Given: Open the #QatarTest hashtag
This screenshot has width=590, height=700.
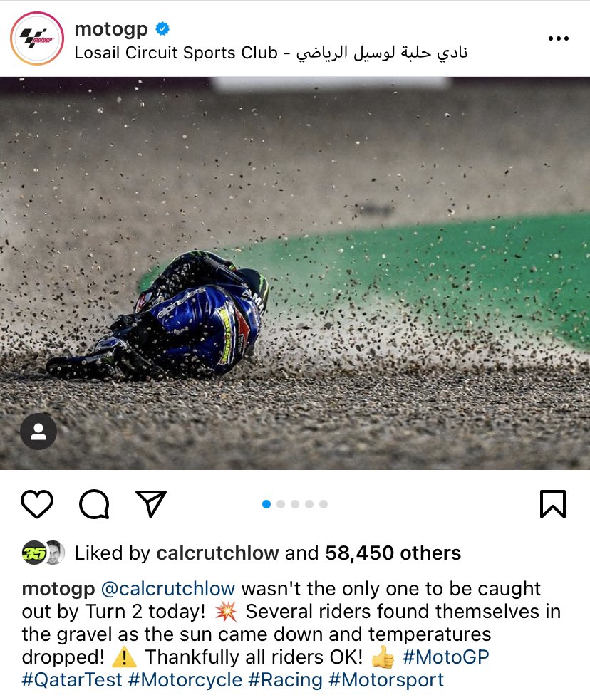Looking at the screenshot, I should tap(72, 680).
